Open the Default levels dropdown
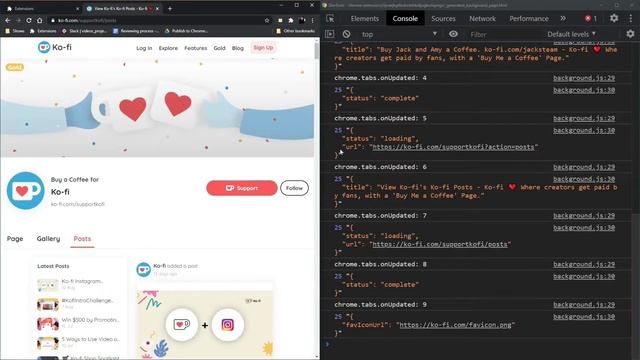This screenshot has width=640, height=360. tap(571, 34)
